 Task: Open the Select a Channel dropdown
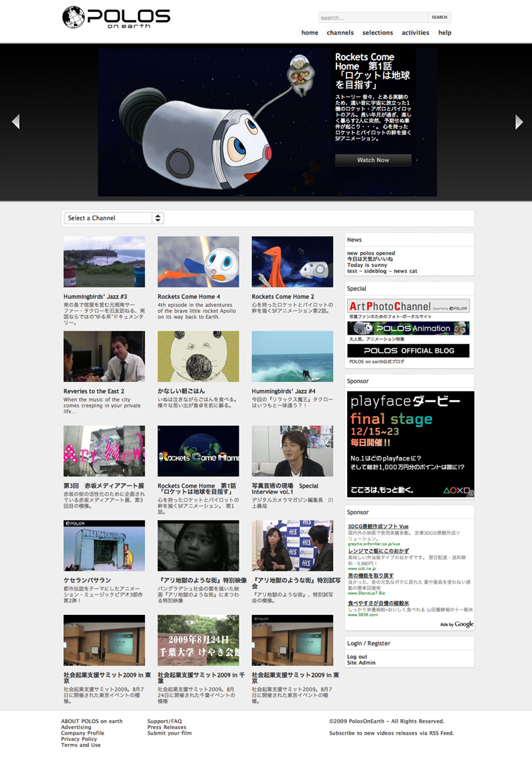point(113,218)
